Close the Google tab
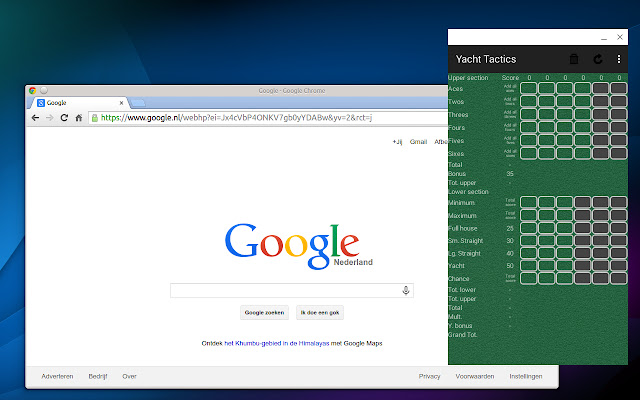The width and height of the screenshot is (640, 400). click(x=121, y=103)
